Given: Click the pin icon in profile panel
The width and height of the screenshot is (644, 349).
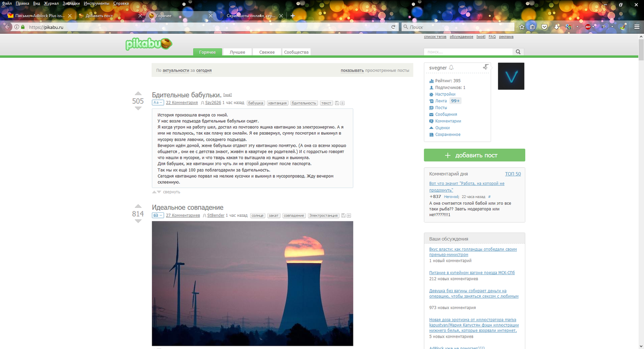Looking at the screenshot, I should click(x=486, y=67).
